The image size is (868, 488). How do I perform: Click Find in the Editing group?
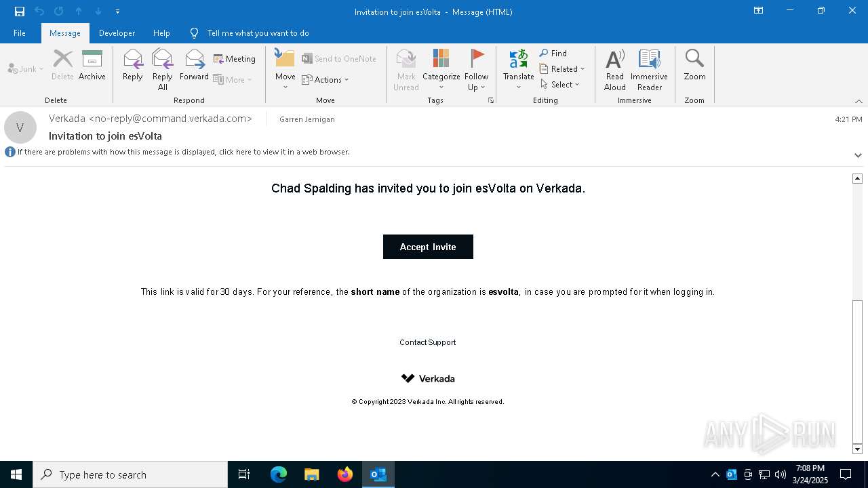tap(553, 53)
